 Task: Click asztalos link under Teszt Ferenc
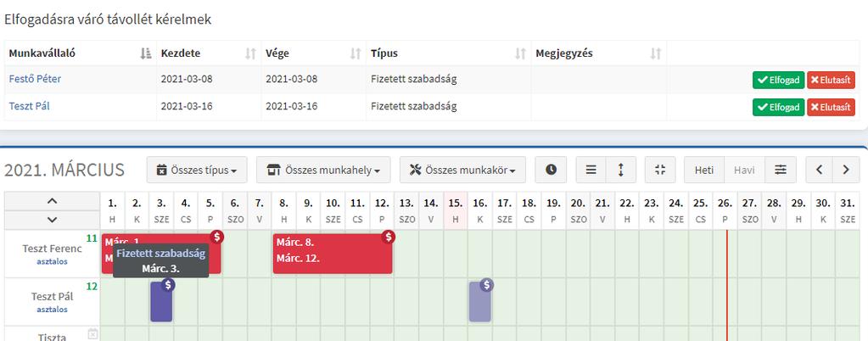pyautogui.click(x=52, y=261)
